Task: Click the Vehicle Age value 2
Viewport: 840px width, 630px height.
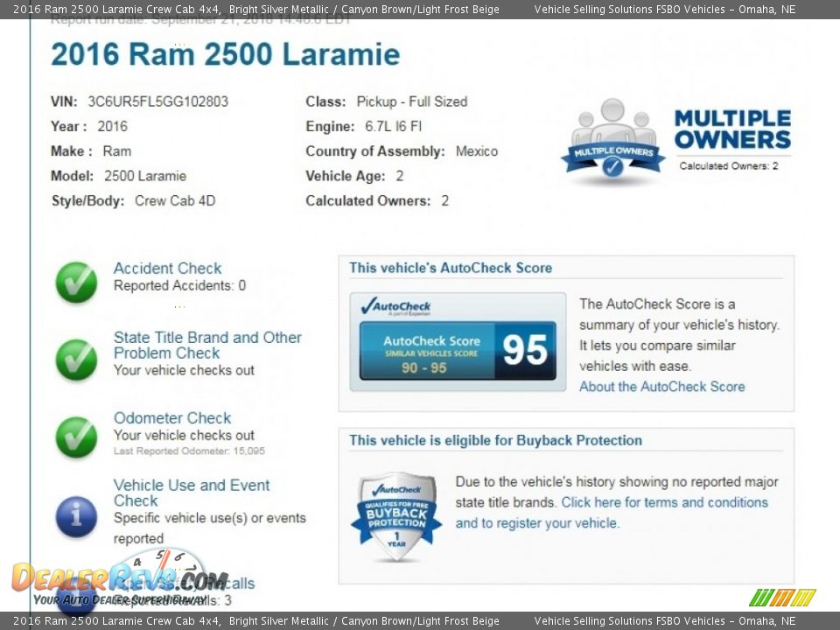Action: click(x=400, y=176)
